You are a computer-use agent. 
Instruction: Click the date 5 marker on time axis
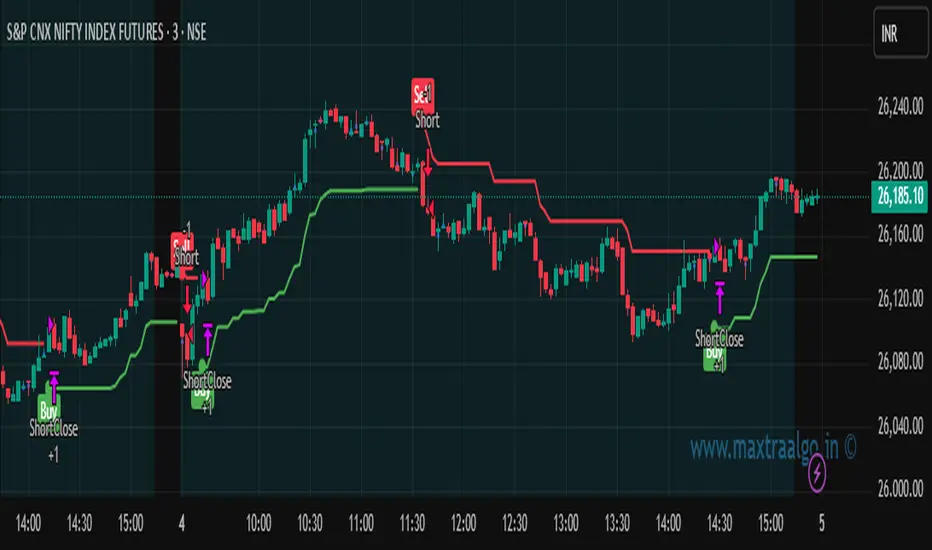coord(821,523)
